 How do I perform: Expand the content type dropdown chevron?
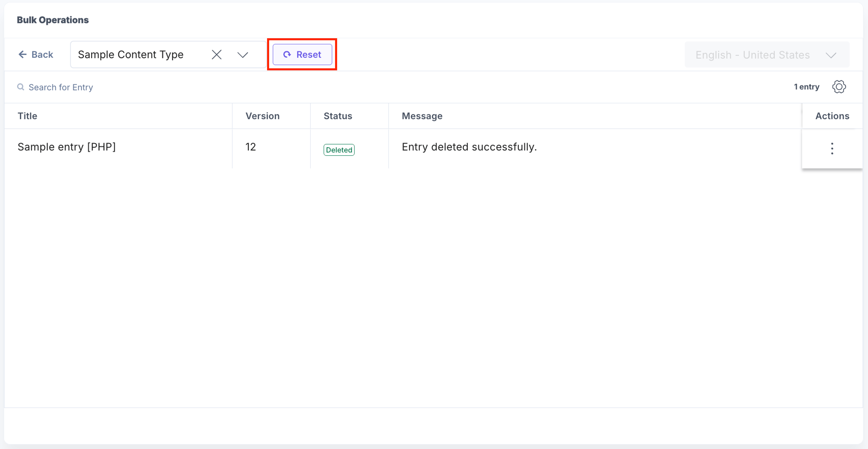click(243, 54)
